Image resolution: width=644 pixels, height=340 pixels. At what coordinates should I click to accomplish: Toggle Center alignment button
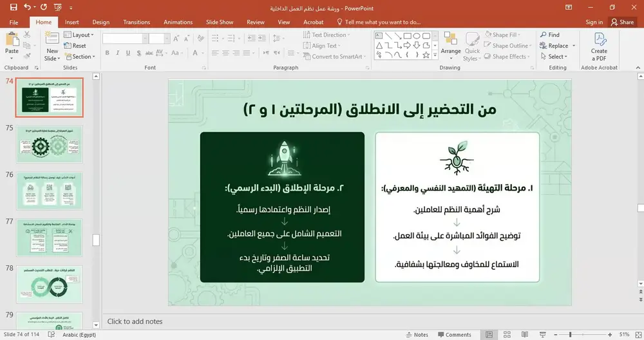click(x=225, y=53)
